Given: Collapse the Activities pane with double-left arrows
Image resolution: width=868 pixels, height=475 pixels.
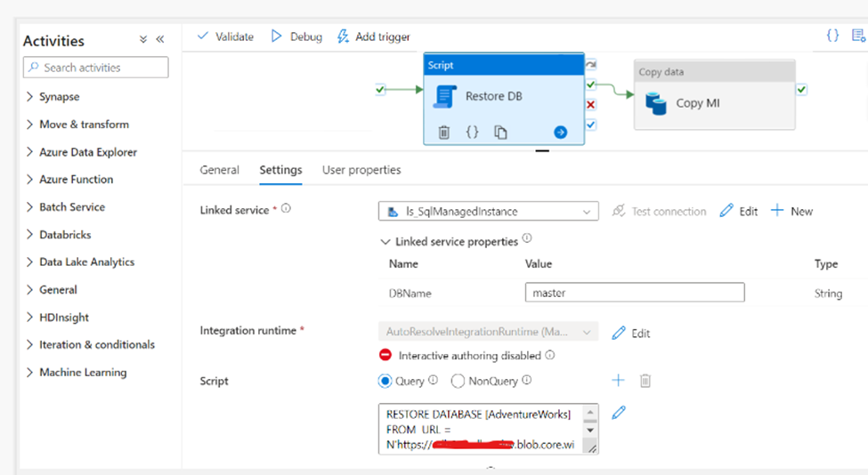Looking at the screenshot, I should 160,39.
